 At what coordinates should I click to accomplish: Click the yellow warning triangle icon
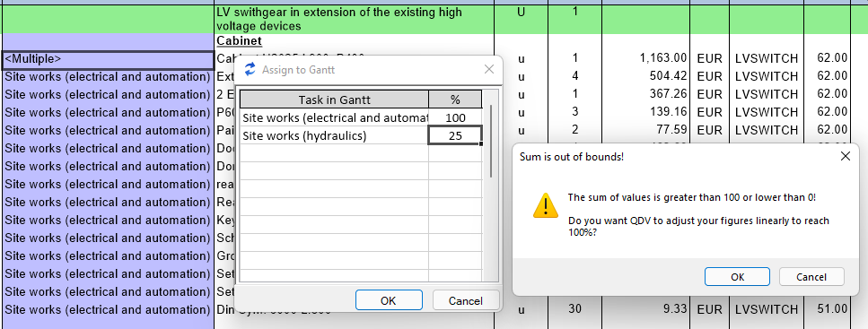coord(545,205)
